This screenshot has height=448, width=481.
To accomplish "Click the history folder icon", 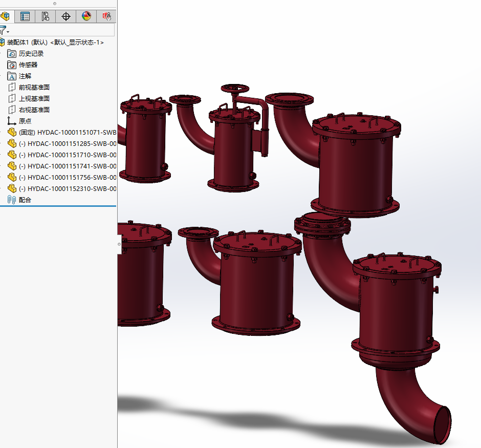I will point(12,54).
